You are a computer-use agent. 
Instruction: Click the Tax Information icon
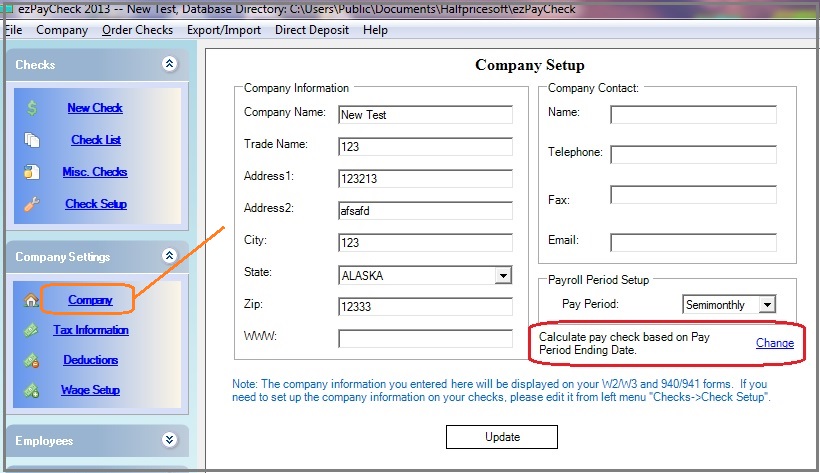32,330
